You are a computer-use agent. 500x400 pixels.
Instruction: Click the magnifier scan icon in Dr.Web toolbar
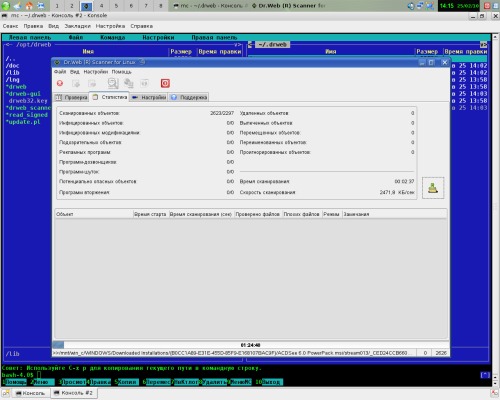click(x=113, y=83)
